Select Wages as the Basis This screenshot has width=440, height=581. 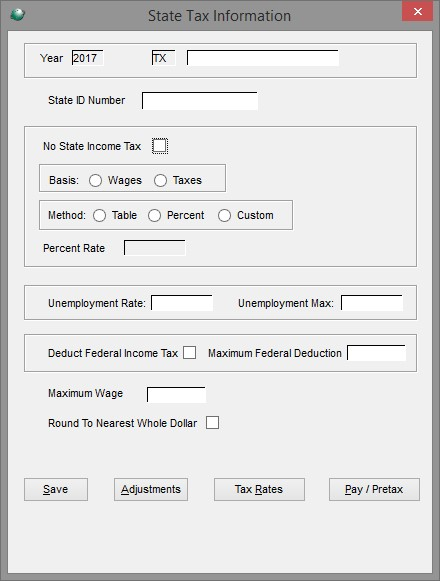(x=95, y=180)
